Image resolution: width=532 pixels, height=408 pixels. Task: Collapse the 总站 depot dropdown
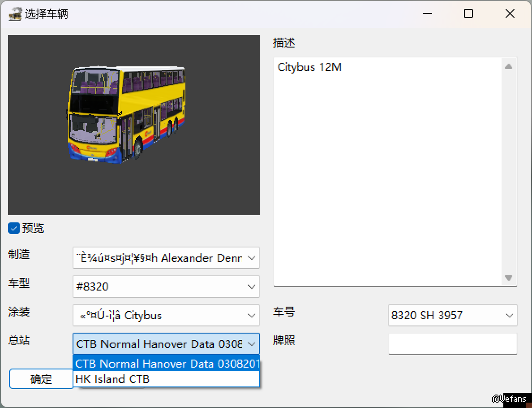[x=166, y=344]
